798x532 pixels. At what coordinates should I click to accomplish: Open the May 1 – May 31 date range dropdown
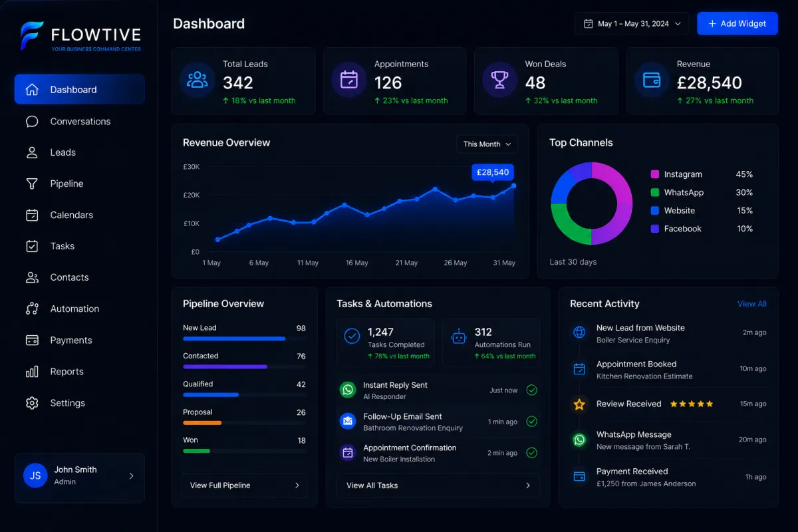[x=632, y=23]
